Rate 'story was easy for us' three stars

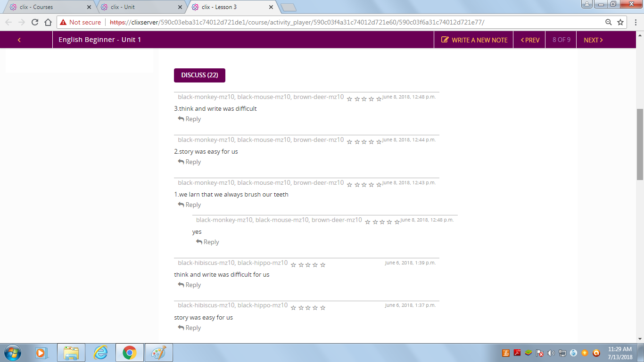tap(308, 308)
